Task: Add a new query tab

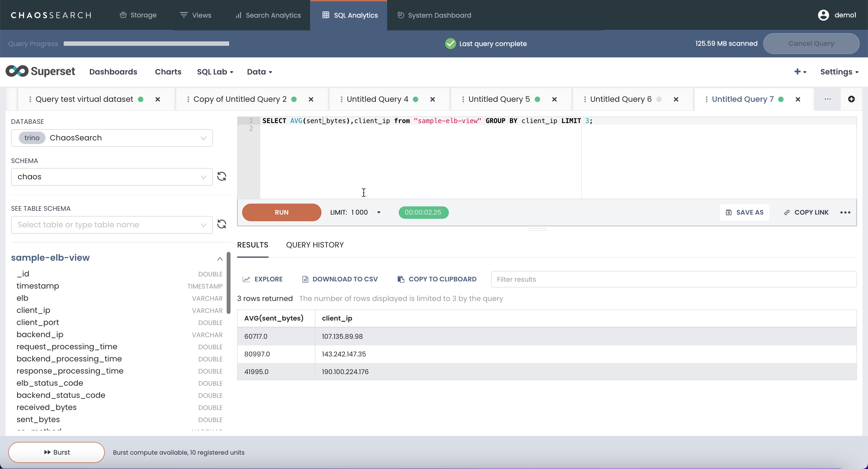Action: pyautogui.click(x=851, y=99)
